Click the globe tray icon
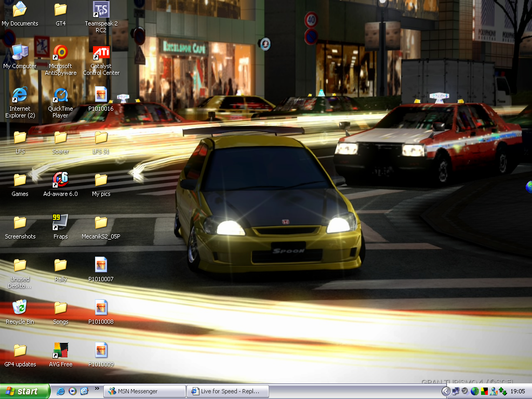Screen dimensions: 532x399 coord(475,392)
